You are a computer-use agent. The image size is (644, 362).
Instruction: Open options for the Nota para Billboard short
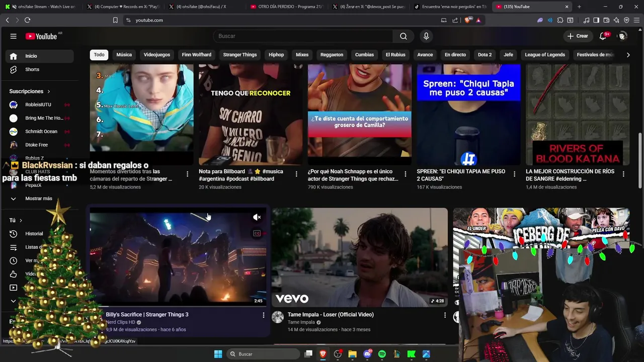[x=296, y=174]
